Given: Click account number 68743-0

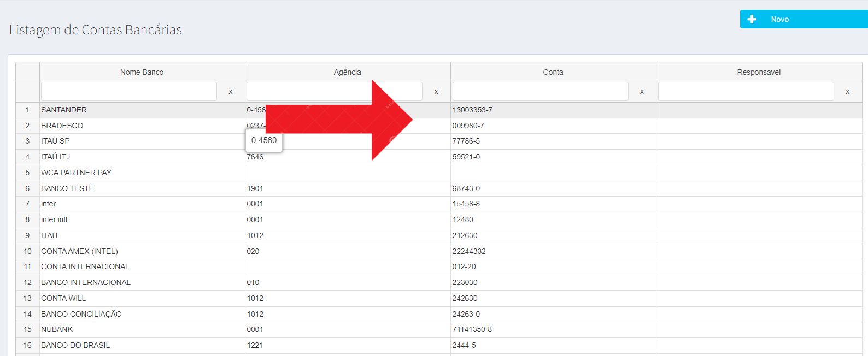Looking at the screenshot, I should pos(466,188).
